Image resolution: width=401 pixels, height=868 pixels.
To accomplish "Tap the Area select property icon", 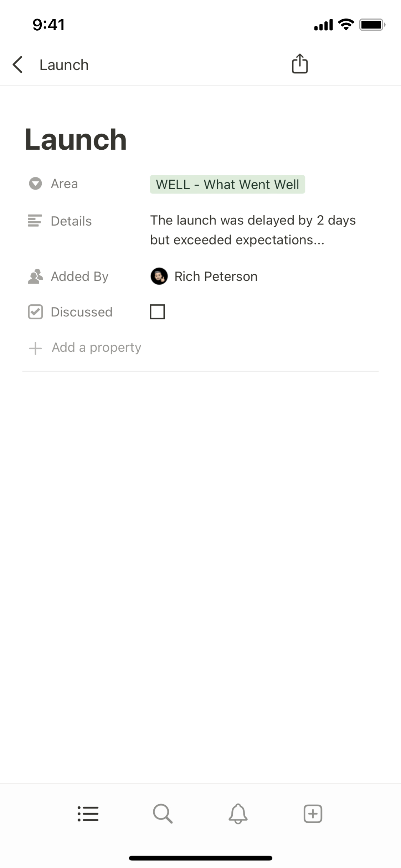I will [x=35, y=184].
